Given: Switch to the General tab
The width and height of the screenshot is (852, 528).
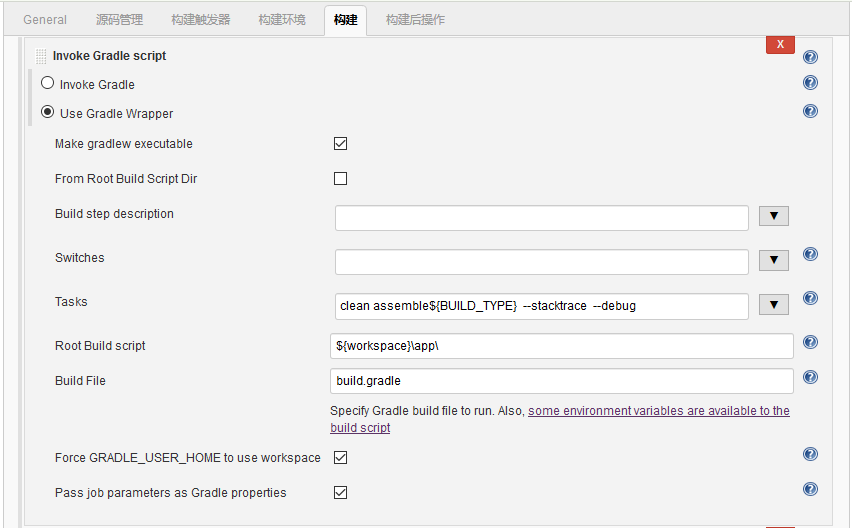Looking at the screenshot, I should pos(45,20).
